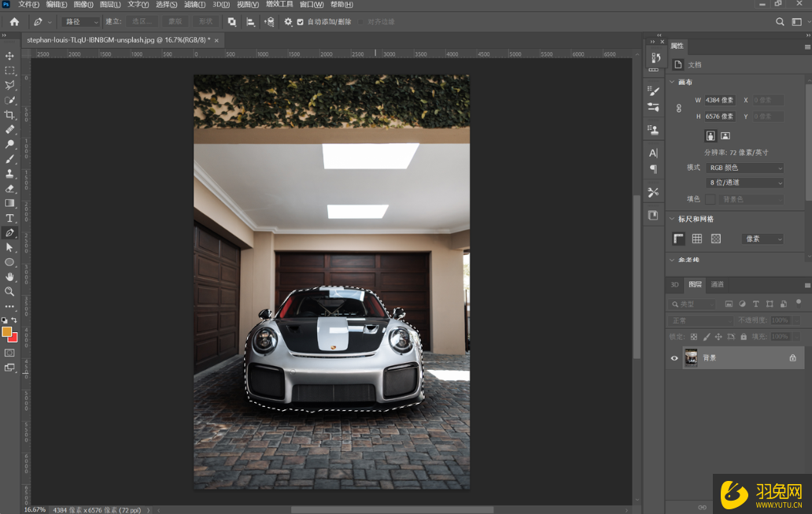Select the Quick Selection tool
Image resolution: width=812 pixels, height=514 pixels.
click(9, 100)
